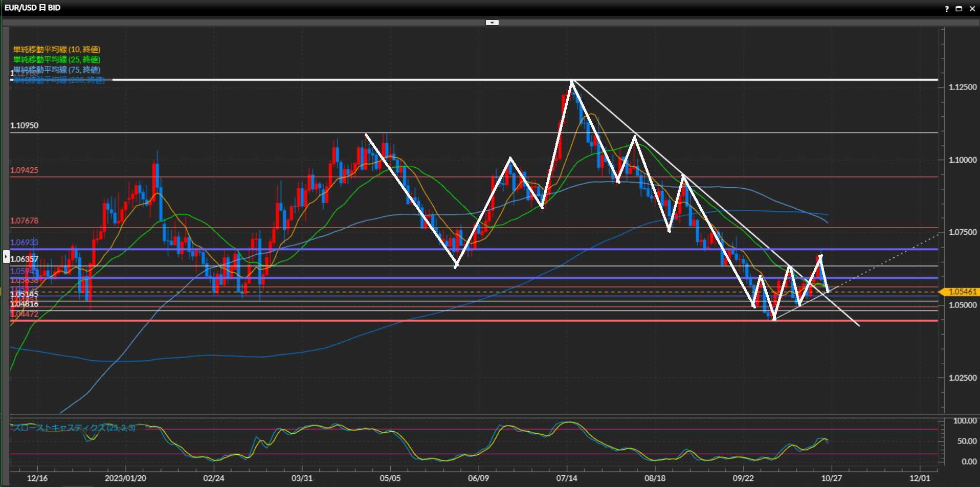Image resolution: width=980 pixels, height=487 pixels.
Task: Select the 200-period moving average legend
Action: (58, 80)
